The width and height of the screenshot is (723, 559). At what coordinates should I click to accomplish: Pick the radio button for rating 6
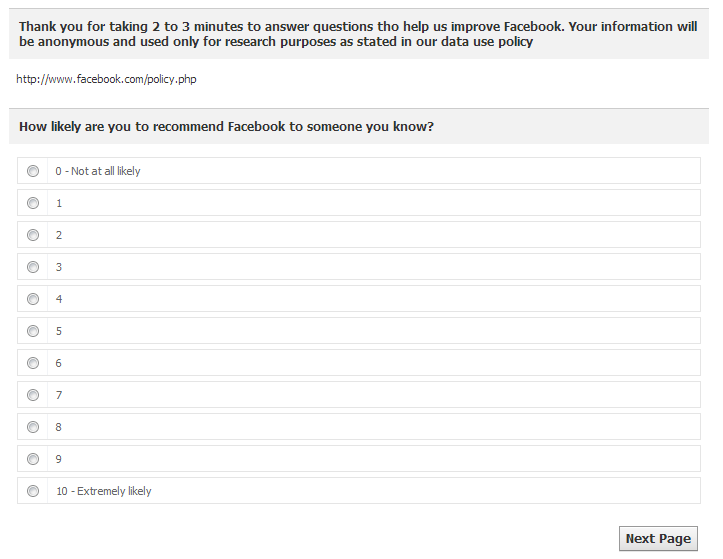[x=33, y=363]
